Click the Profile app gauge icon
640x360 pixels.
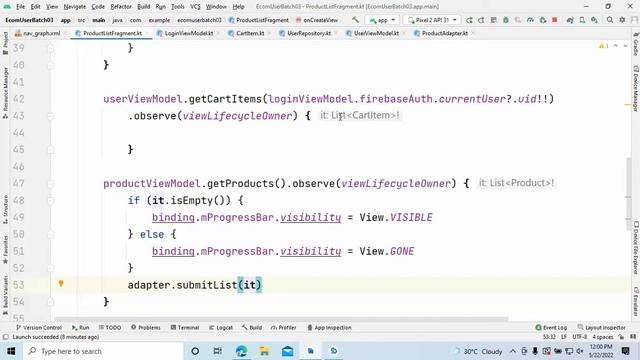coord(530,20)
